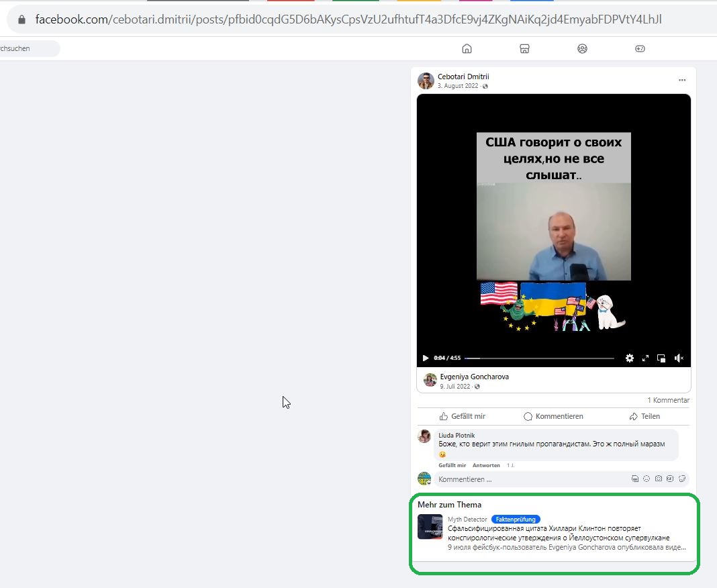The height and width of the screenshot is (588, 717).
Task: Click the video frame with the speaking man
Action: 553,232
